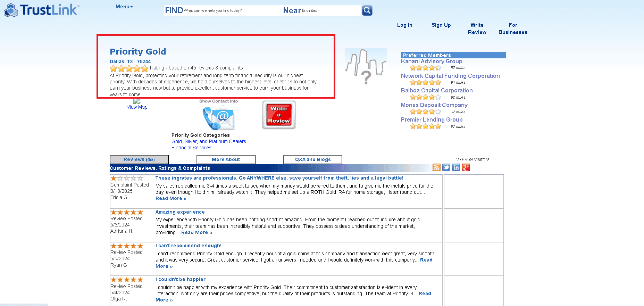This screenshot has height=306, width=644.
Task: Click the TrustLink logo
Action: [x=41, y=10]
